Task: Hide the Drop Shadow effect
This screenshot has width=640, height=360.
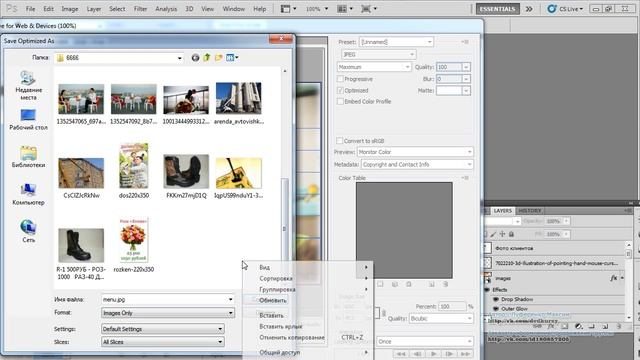Action: click(x=496, y=299)
